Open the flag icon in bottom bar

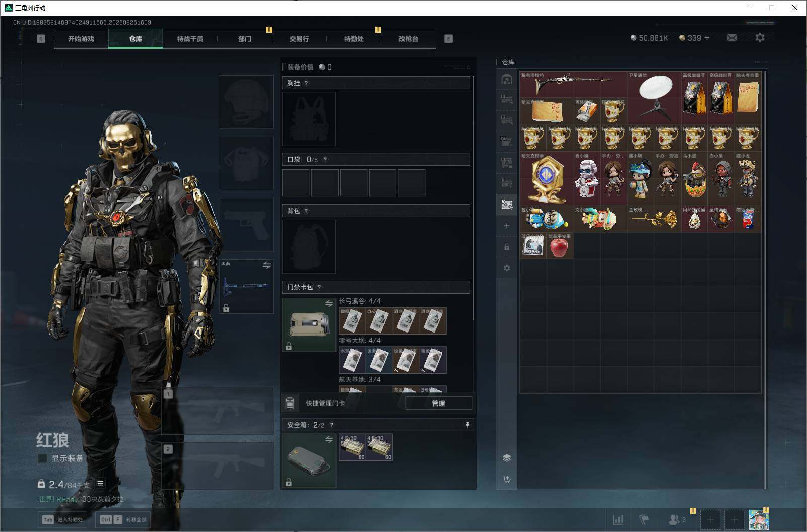point(644,519)
